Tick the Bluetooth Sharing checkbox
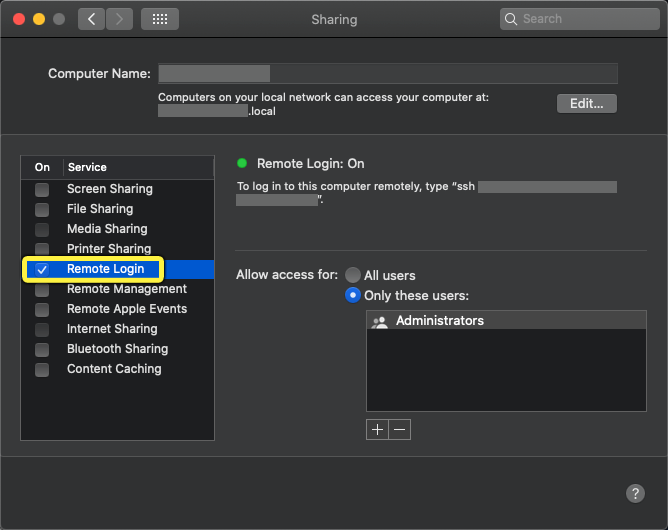668x530 pixels. pyautogui.click(x=42, y=349)
